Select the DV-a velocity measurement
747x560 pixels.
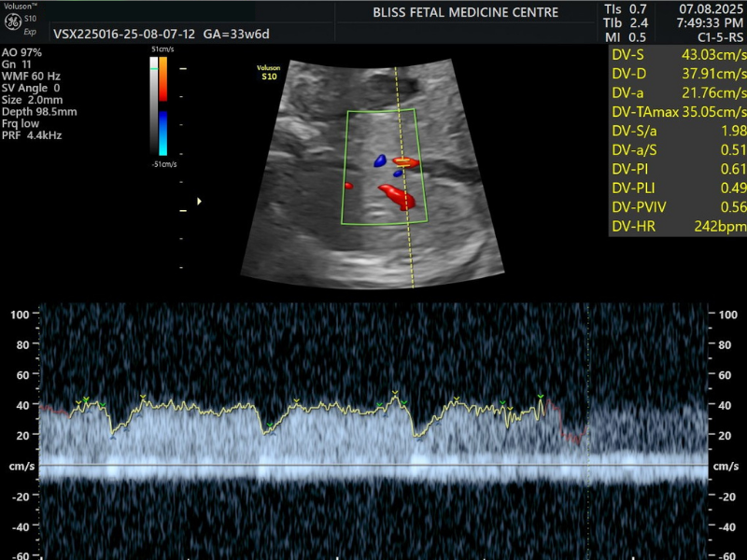(679, 92)
